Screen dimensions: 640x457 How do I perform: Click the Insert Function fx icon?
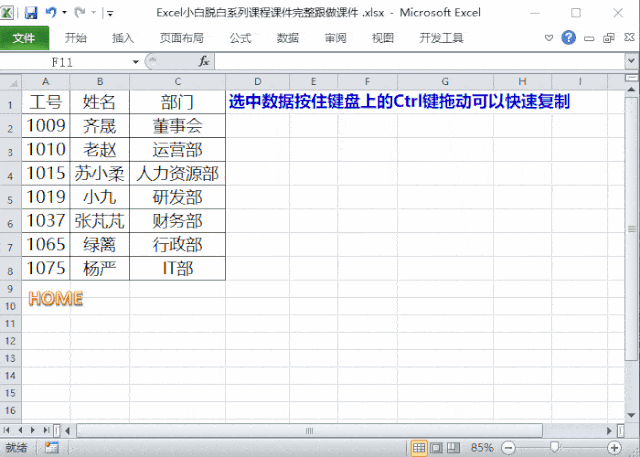coord(203,62)
